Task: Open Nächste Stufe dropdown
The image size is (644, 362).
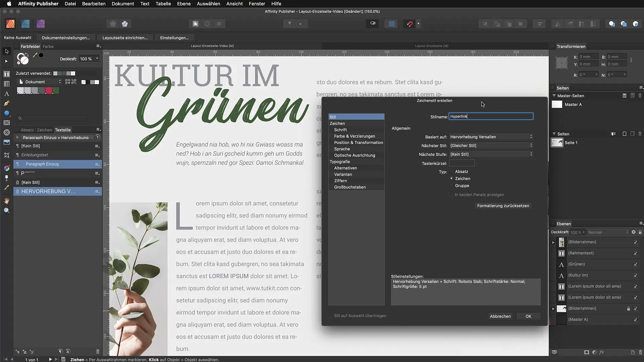Action: (491, 154)
